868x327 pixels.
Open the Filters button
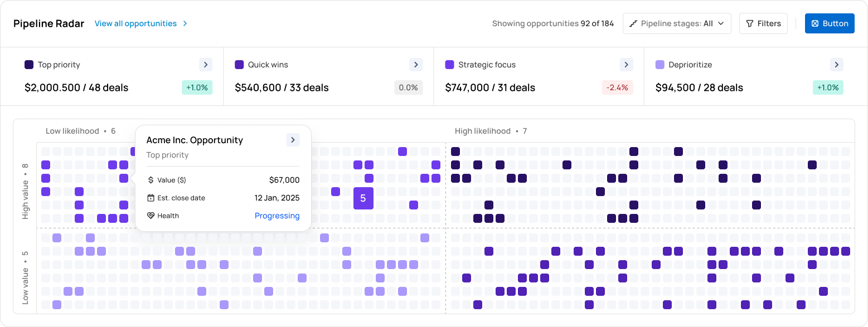[763, 23]
